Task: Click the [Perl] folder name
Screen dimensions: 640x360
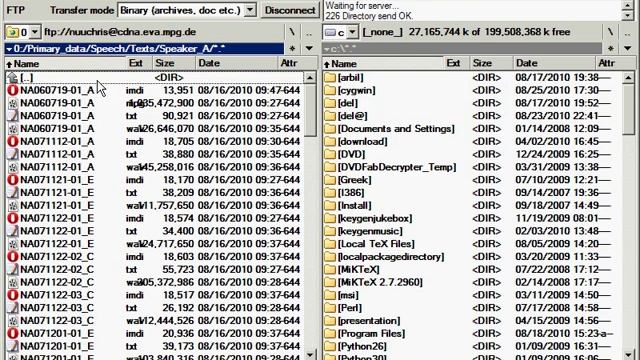Action: click(x=350, y=308)
